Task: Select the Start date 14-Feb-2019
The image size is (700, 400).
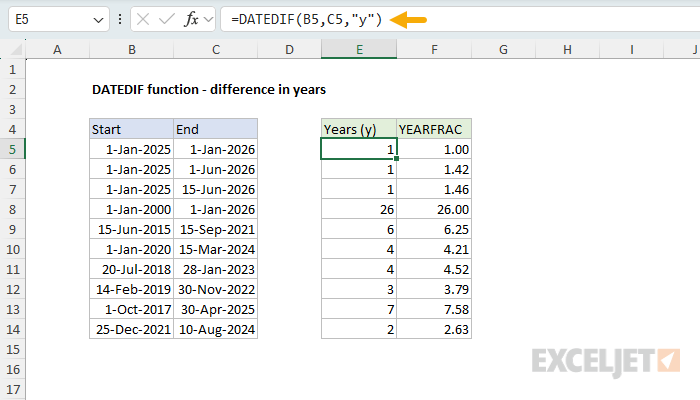Action: [131, 289]
